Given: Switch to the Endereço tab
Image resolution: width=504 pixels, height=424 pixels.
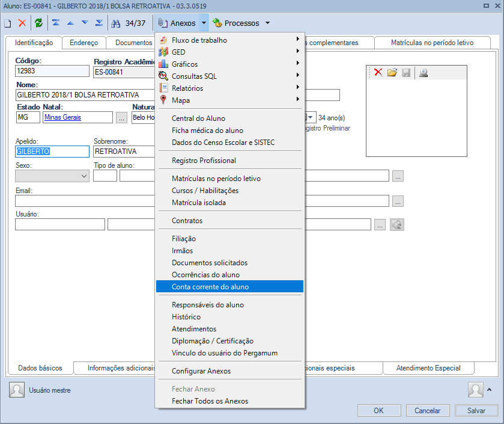Looking at the screenshot, I should 84,43.
